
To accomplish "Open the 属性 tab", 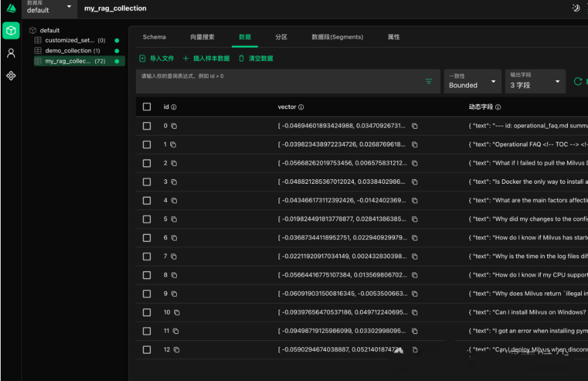I will pyautogui.click(x=393, y=37).
